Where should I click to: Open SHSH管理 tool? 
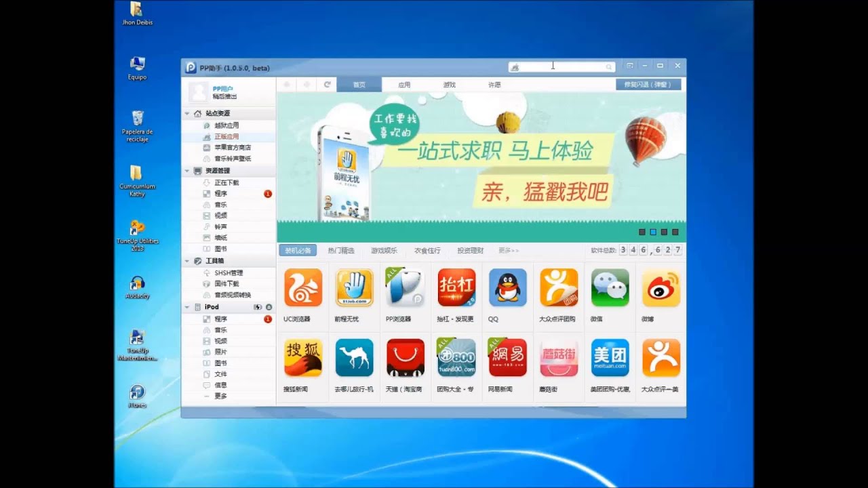pyautogui.click(x=229, y=273)
